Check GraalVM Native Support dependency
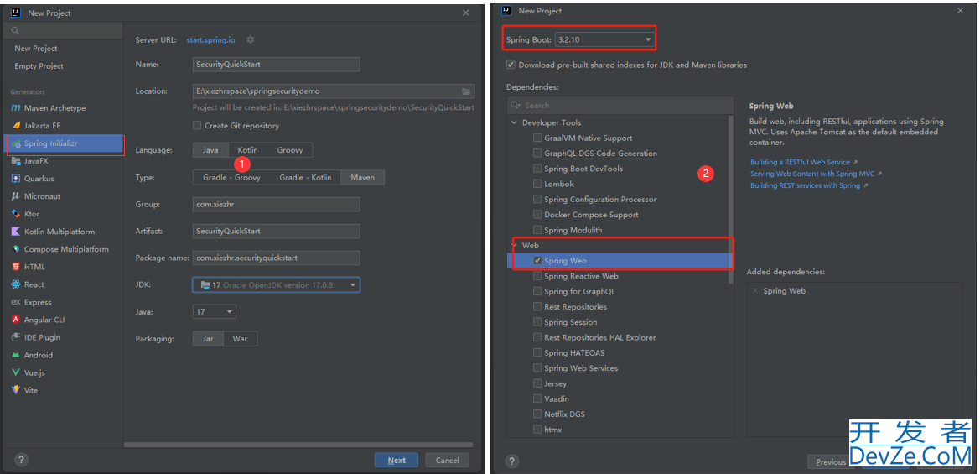Screen dimensions: 980x474 click(537, 138)
